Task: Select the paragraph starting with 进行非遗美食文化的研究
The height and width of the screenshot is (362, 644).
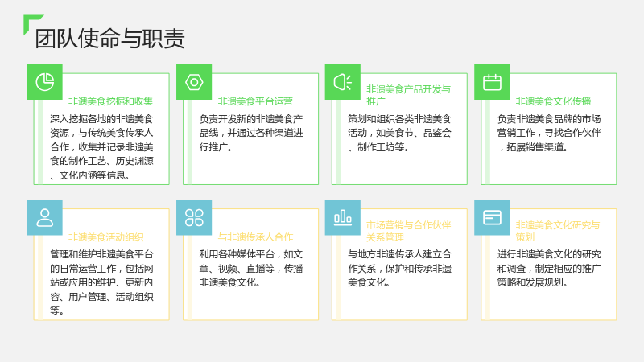Action: tap(549, 268)
